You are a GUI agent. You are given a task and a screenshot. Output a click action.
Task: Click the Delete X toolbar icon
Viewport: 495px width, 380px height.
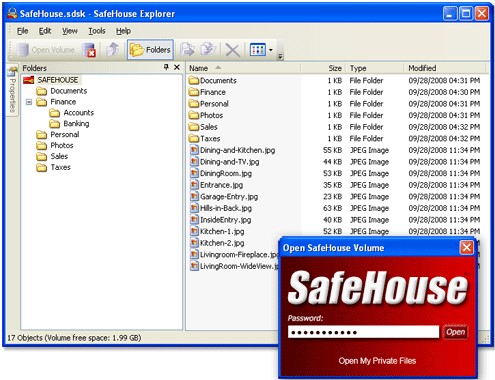(x=232, y=50)
